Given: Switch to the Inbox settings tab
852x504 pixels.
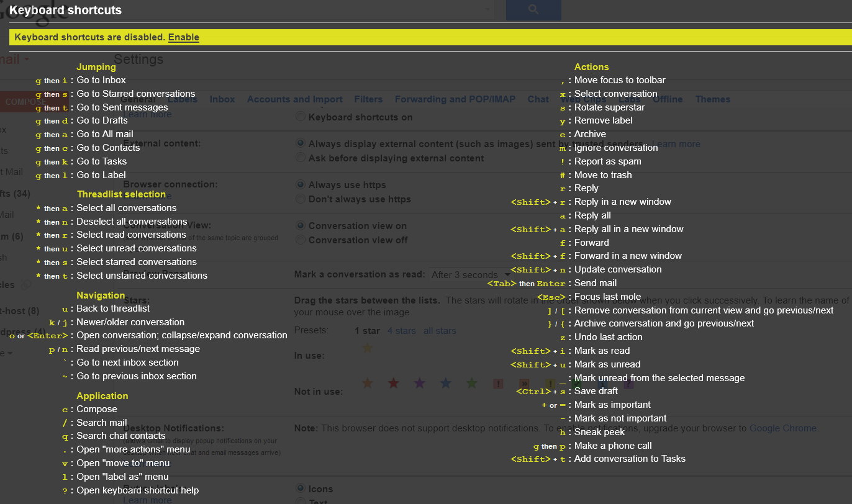Looking at the screenshot, I should coord(222,99).
